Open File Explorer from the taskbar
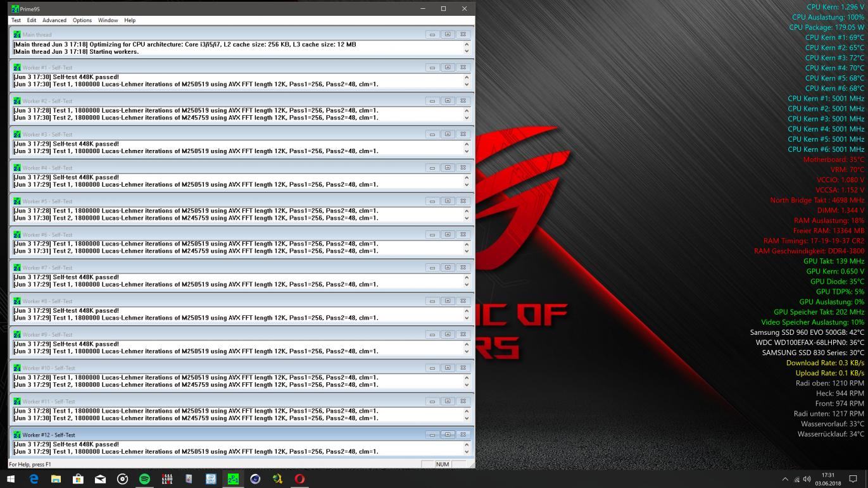Screen dimensions: 868x488 tap(56, 479)
